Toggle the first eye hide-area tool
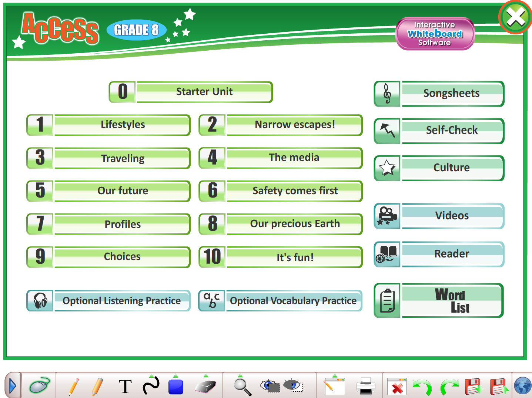532x398 pixels. pos(270,386)
